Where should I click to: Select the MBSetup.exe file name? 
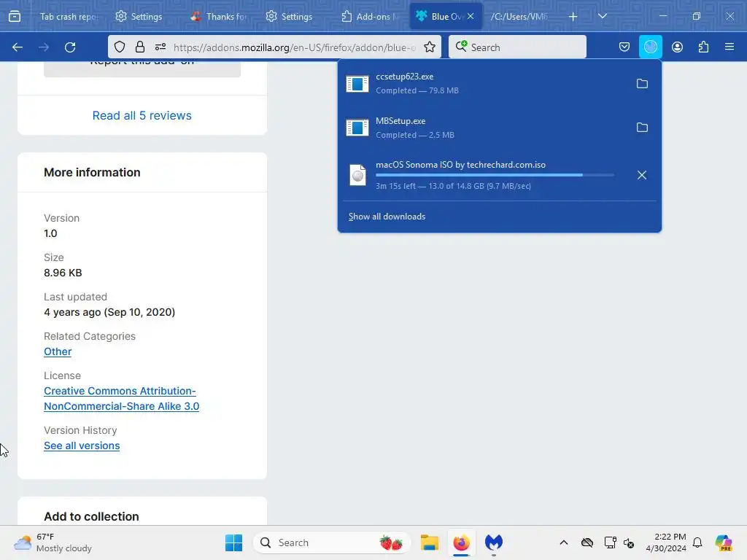tap(400, 121)
